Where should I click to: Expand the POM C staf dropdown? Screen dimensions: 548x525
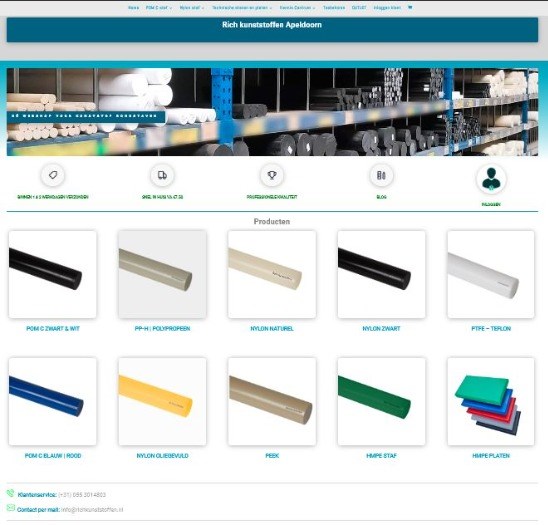pyautogui.click(x=159, y=8)
